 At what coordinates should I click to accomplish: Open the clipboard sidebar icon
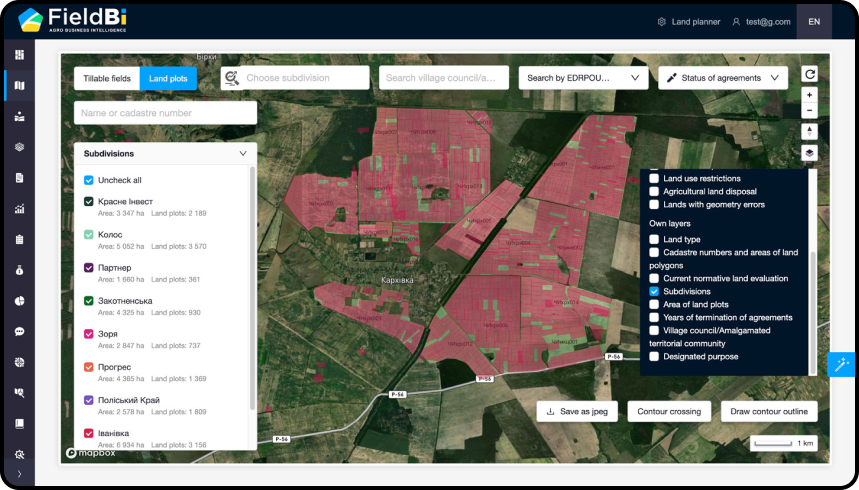(x=20, y=240)
